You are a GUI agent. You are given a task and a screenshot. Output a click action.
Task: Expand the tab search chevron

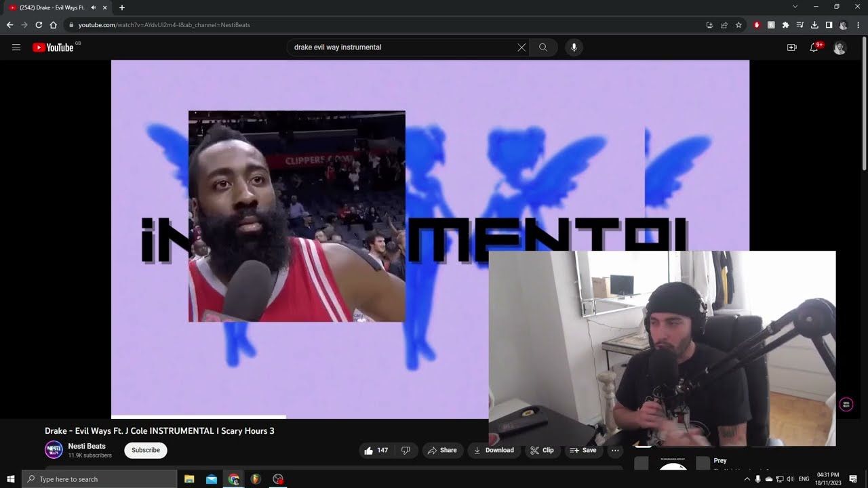click(x=795, y=7)
